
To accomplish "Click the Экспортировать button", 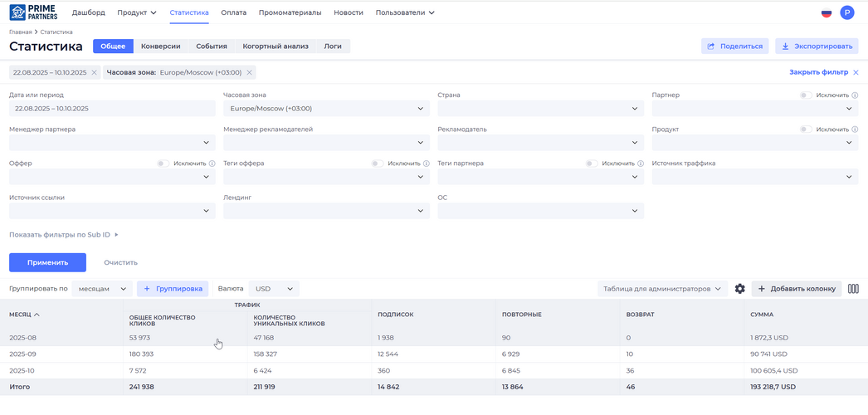I will tap(817, 46).
